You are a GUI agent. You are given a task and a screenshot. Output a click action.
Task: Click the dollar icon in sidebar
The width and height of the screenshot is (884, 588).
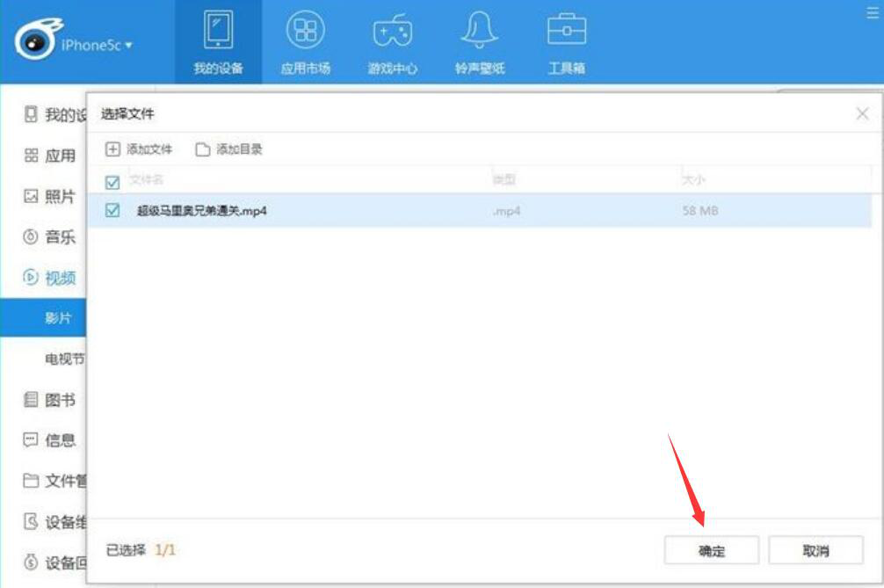pyautogui.click(x=31, y=562)
